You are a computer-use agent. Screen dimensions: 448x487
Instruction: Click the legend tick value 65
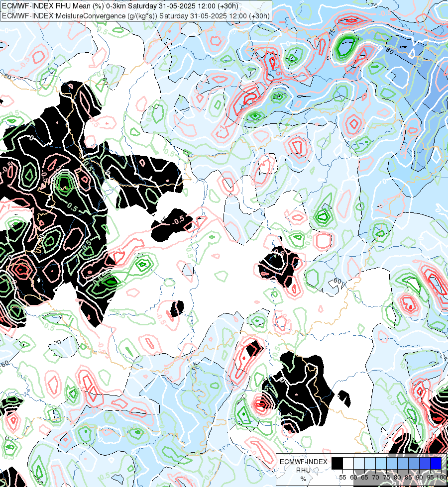coord(364,478)
